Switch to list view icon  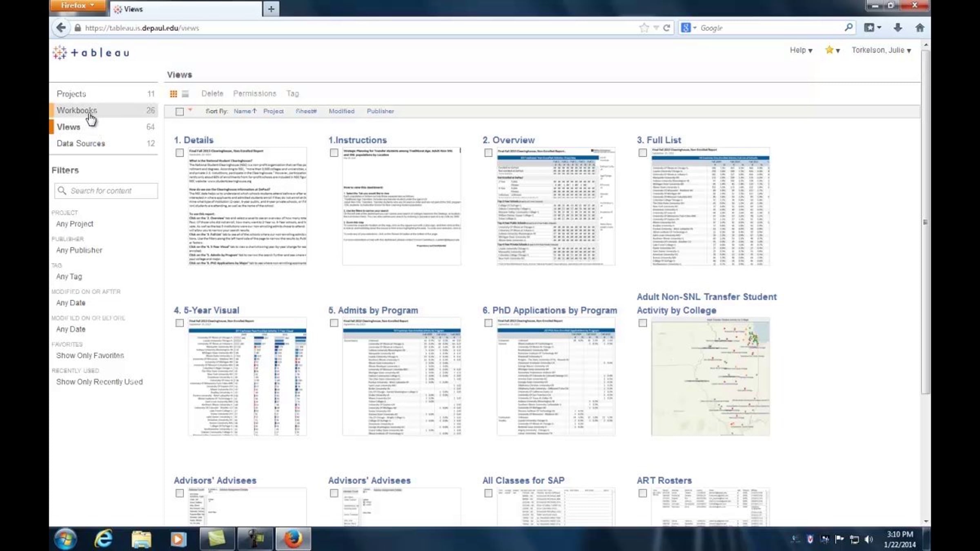[185, 94]
